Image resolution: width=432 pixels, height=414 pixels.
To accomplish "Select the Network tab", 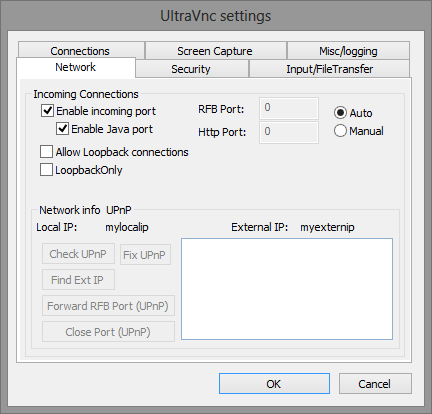I will (x=76, y=67).
